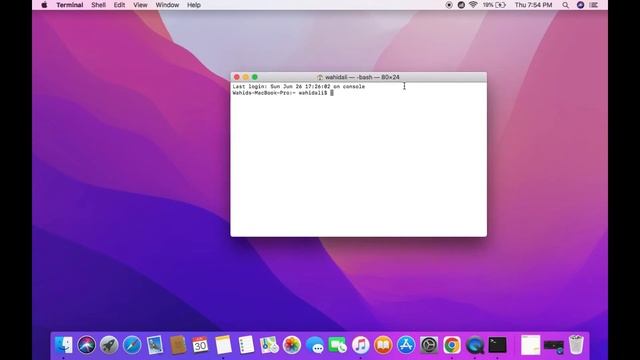Open Google Chrome from the Dock
This screenshot has width=640, height=360.
(x=451, y=345)
